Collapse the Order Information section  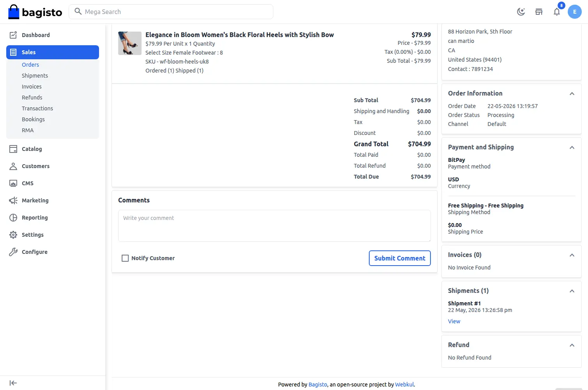(572, 94)
